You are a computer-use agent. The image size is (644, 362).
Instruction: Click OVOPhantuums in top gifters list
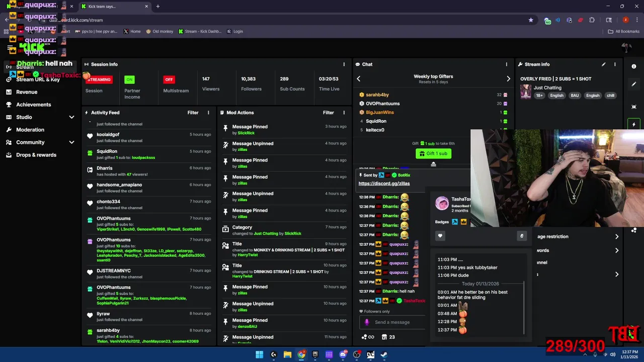point(383,104)
